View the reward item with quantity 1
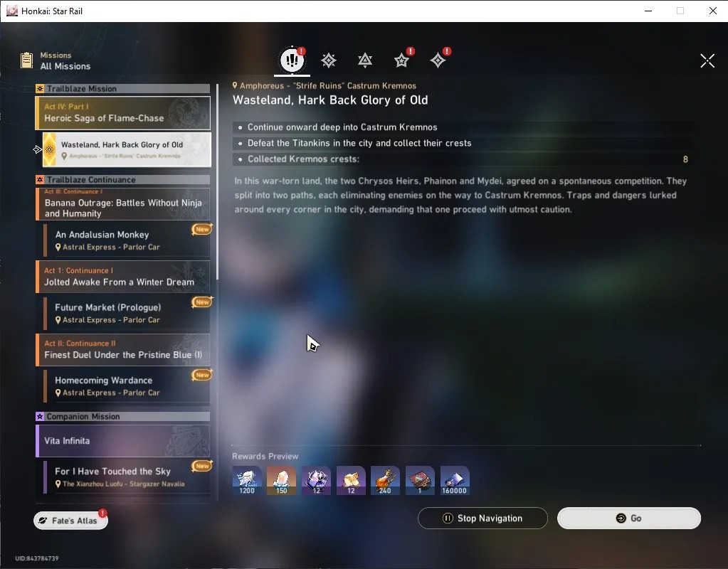728x569 pixels. pos(420,480)
